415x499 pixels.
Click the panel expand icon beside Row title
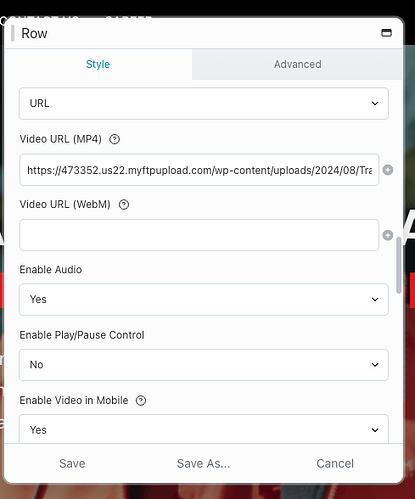coord(386,33)
